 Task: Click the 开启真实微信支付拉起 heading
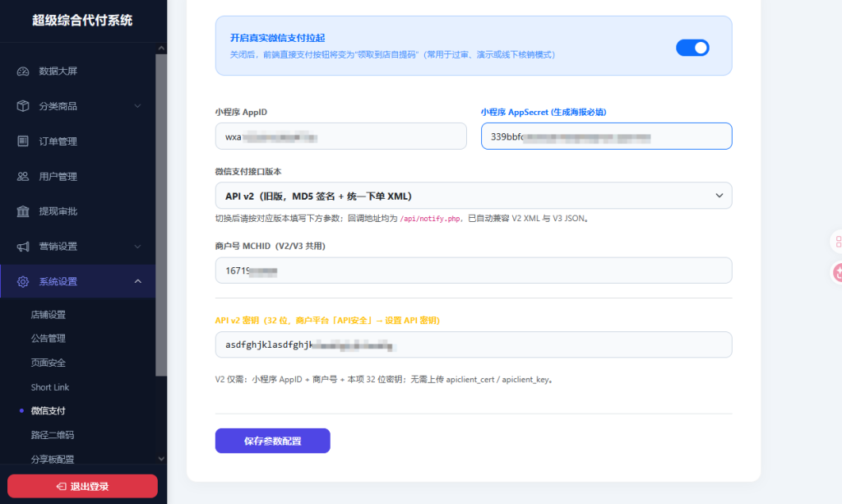pyautogui.click(x=278, y=38)
